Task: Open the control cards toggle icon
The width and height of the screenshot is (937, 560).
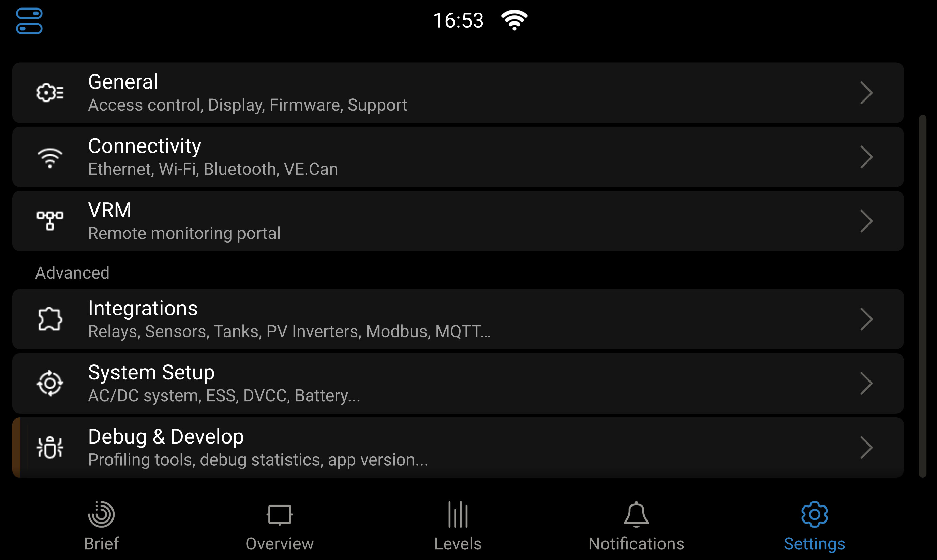Action: coord(29,21)
